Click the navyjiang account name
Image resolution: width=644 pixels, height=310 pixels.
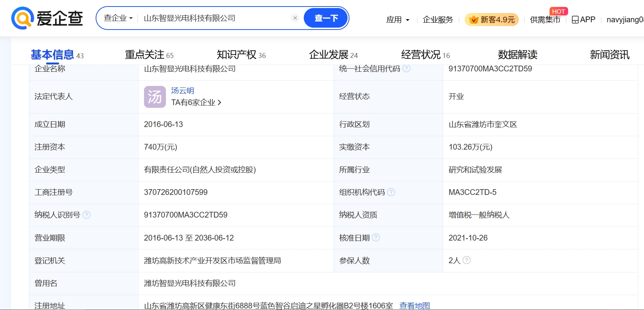click(625, 20)
